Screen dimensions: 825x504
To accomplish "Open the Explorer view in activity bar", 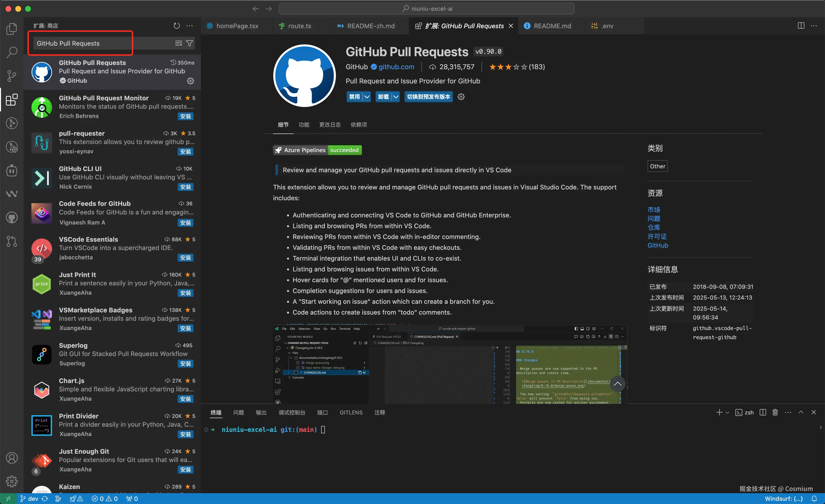I will point(12,29).
